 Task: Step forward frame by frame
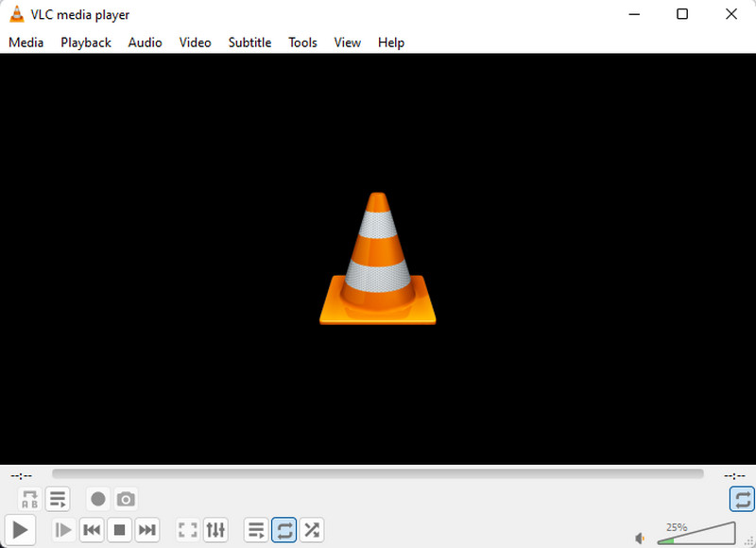62,530
